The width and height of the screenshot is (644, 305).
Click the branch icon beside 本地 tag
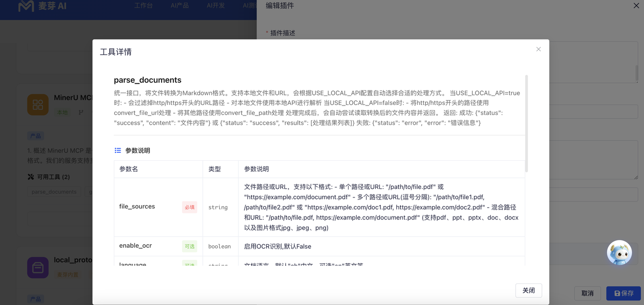pyautogui.click(x=81, y=112)
